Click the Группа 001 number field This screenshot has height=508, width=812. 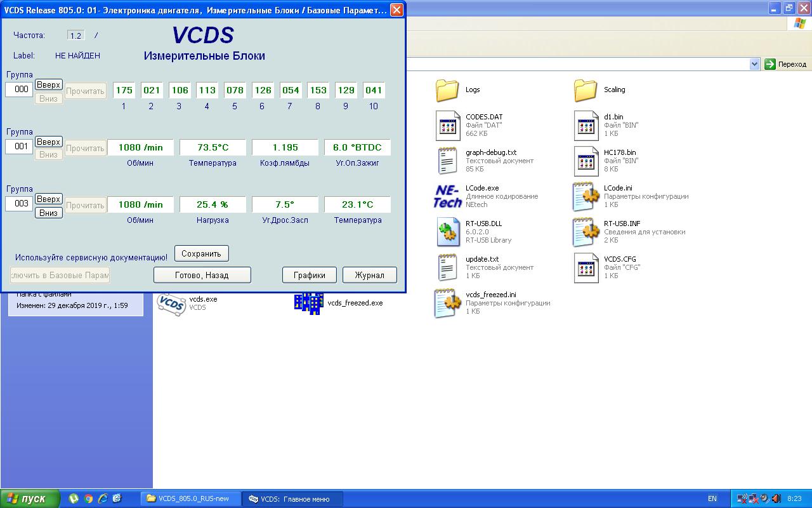tap(19, 147)
